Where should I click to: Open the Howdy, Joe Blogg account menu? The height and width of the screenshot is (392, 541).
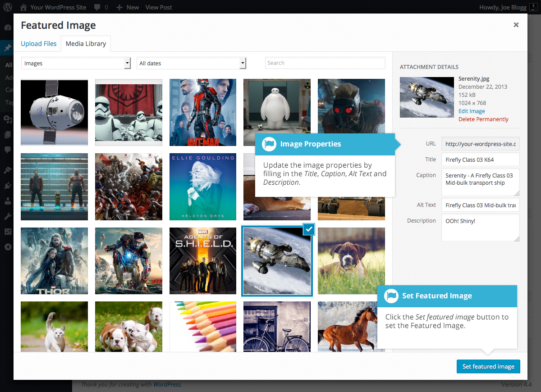click(x=509, y=7)
